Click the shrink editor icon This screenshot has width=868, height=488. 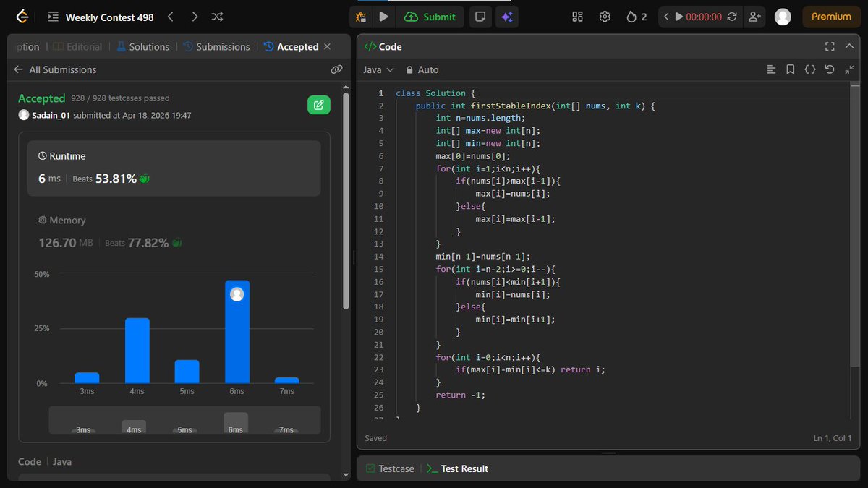point(849,69)
